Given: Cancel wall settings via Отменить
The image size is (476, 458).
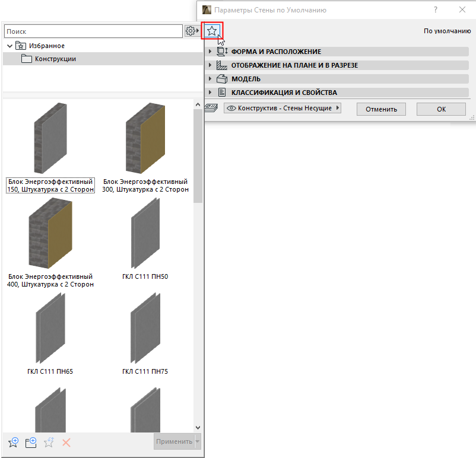Looking at the screenshot, I should point(380,109).
